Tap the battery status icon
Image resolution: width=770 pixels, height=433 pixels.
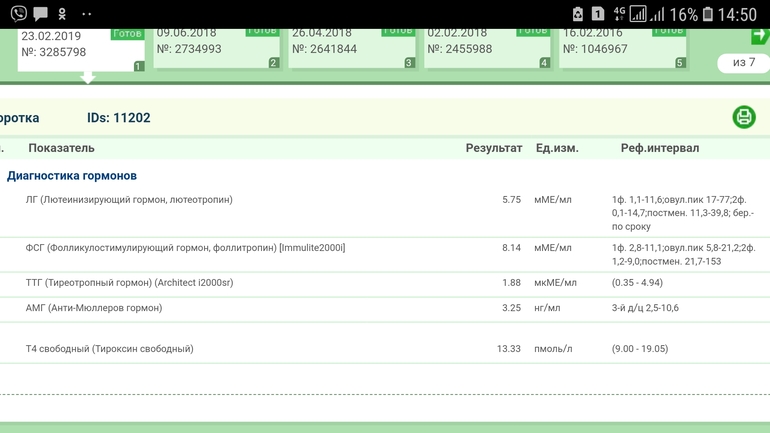(708, 14)
